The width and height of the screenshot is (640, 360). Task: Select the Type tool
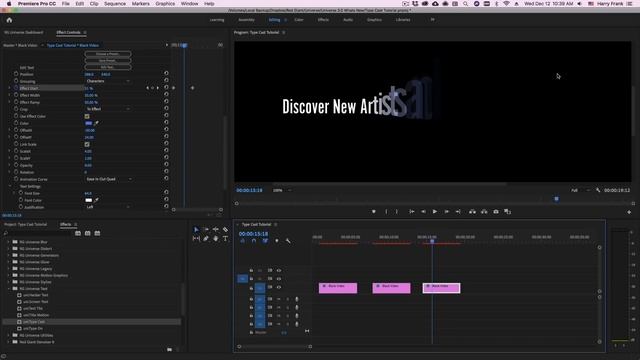pyautogui.click(x=225, y=238)
